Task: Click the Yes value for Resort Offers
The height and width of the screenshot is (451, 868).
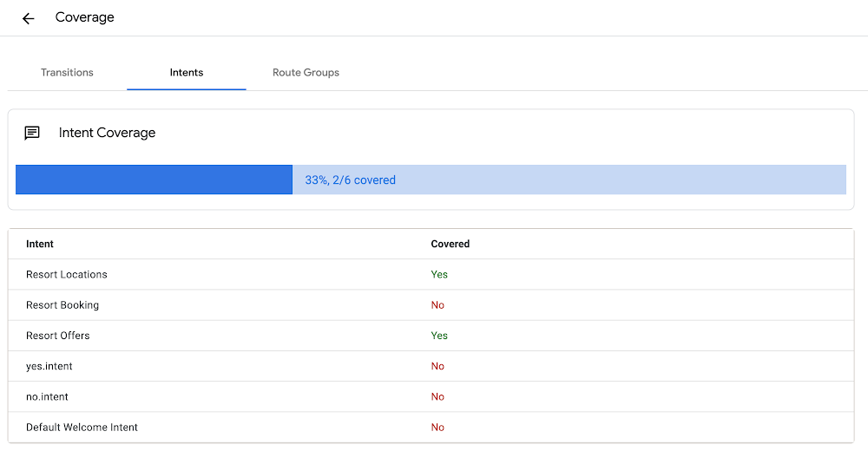Action: [x=439, y=336]
